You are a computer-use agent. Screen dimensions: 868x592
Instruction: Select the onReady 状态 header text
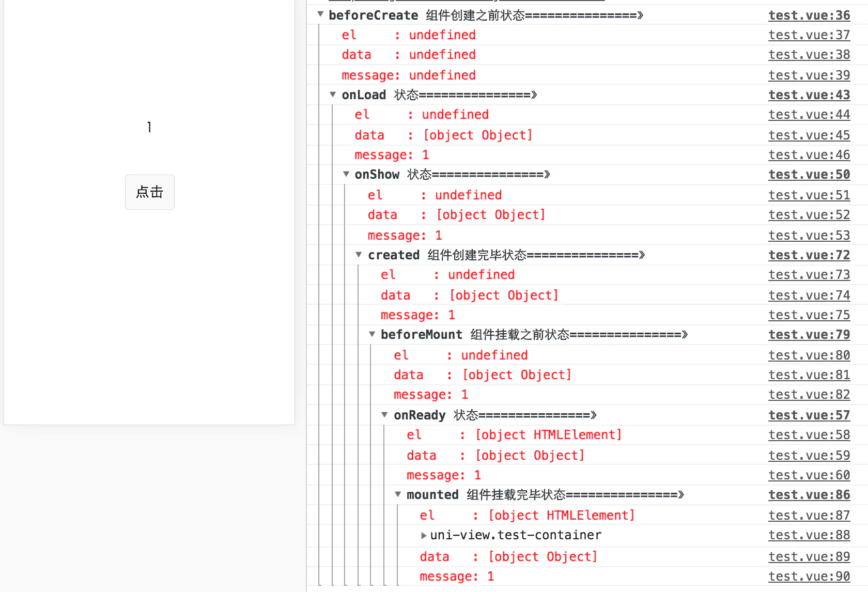click(x=495, y=415)
